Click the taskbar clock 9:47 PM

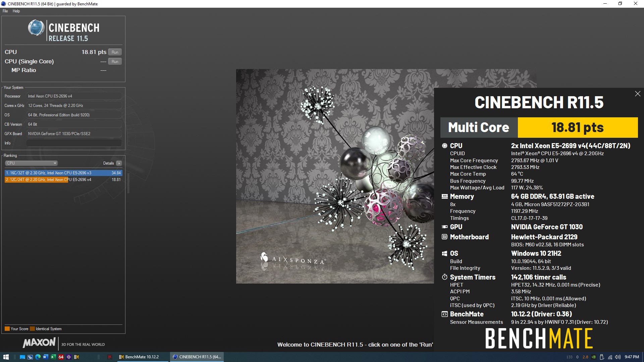click(632, 357)
